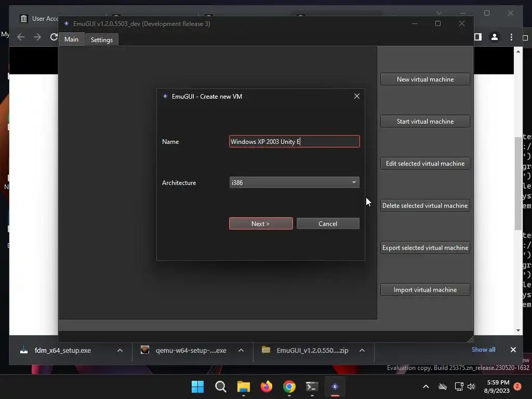Open the Architecture i386 dropdown
The height and width of the screenshot is (399, 532).
pos(294,182)
